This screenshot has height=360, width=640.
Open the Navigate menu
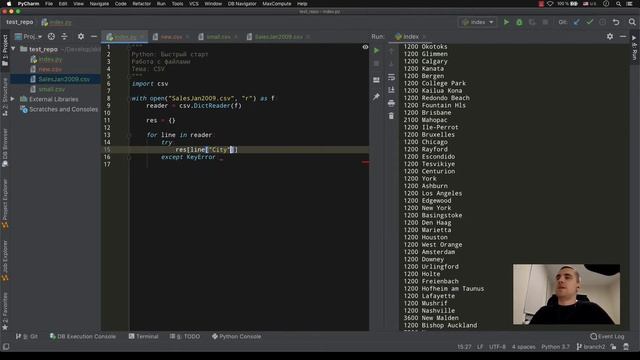99,4
